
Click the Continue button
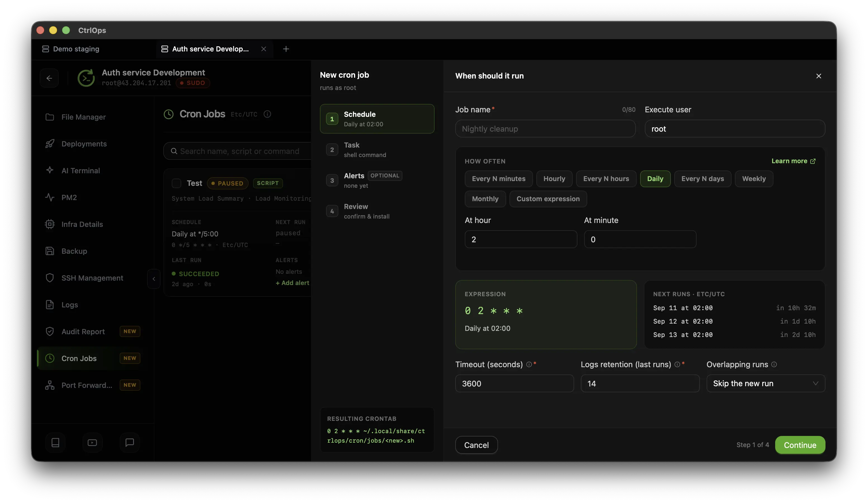point(800,445)
